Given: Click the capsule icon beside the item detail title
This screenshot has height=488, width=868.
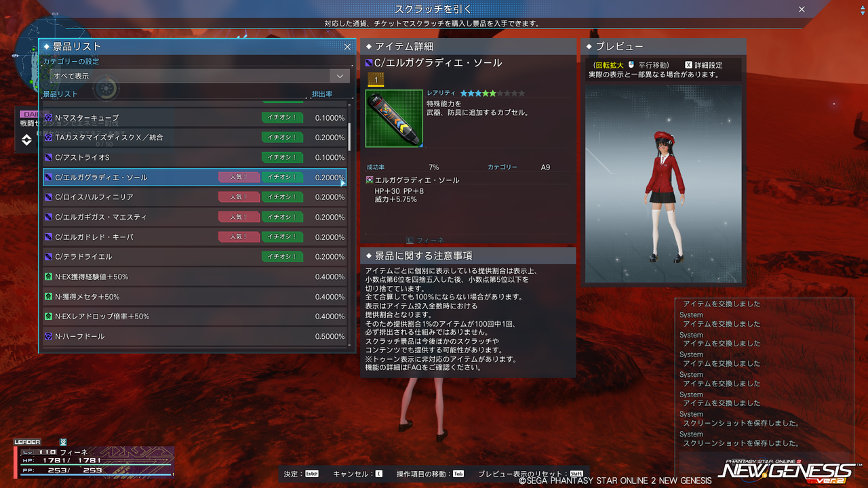Looking at the screenshot, I should pos(370,63).
